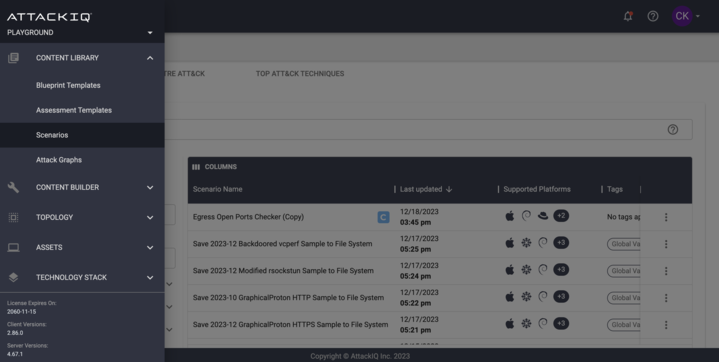Click the CK user avatar
719x362 pixels.
click(682, 16)
